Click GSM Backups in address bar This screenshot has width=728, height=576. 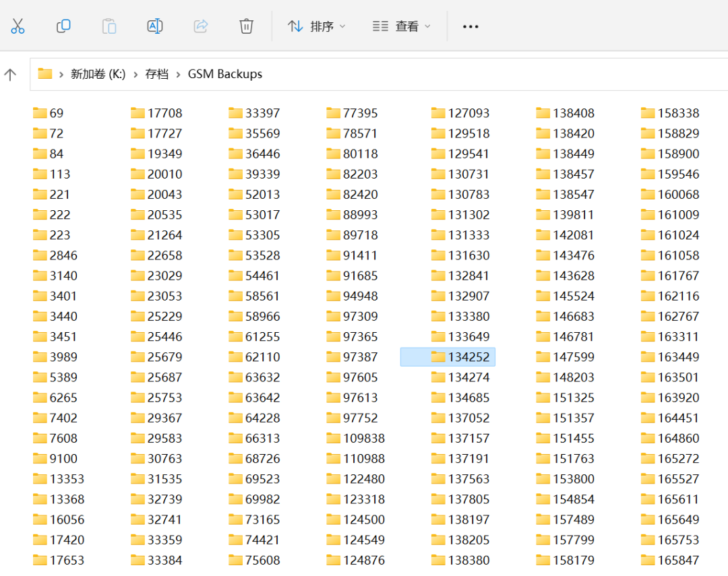tap(224, 74)
